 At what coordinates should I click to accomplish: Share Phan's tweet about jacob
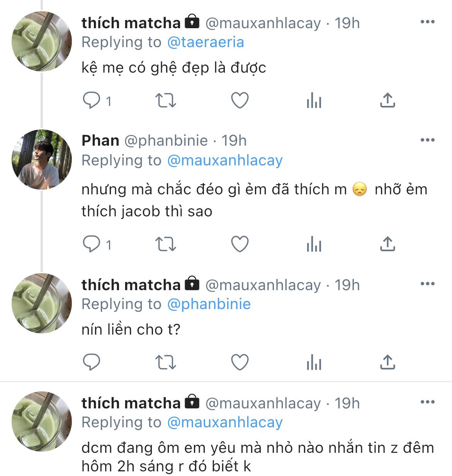pyautogui.click(x=387, y=245)
